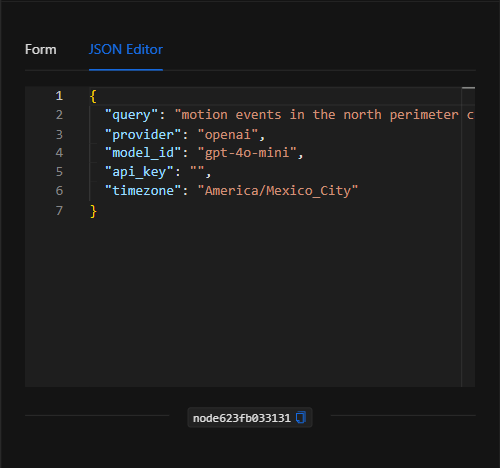Click the "America/Mexico_City" value

pos(278,191)
